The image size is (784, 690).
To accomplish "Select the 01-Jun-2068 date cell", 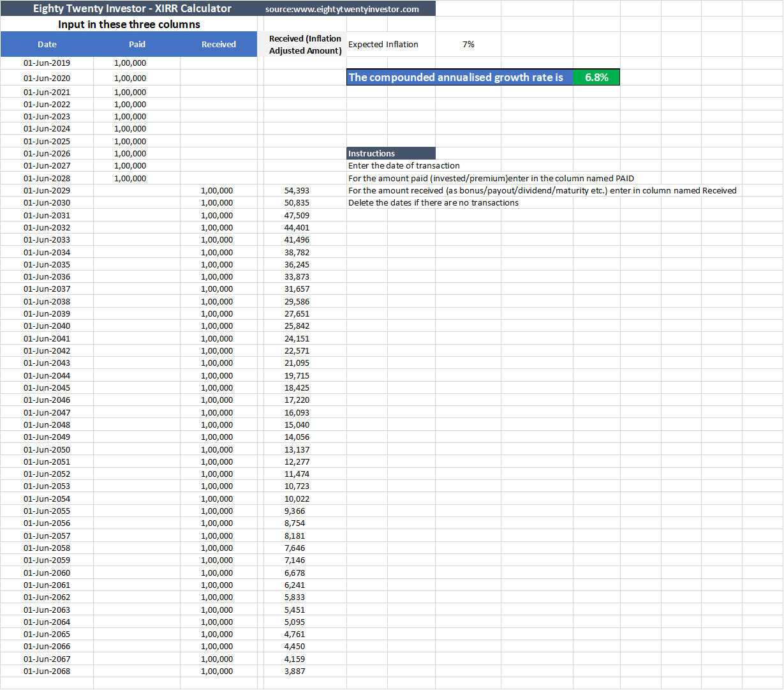I will [x=47, y=671].
